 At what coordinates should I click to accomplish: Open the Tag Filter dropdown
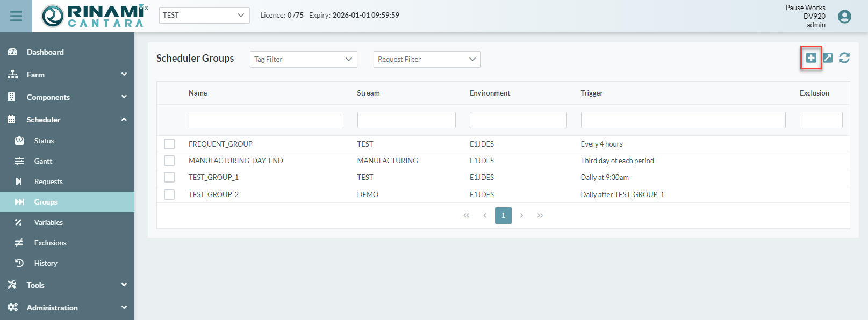[x=303, y=59]
